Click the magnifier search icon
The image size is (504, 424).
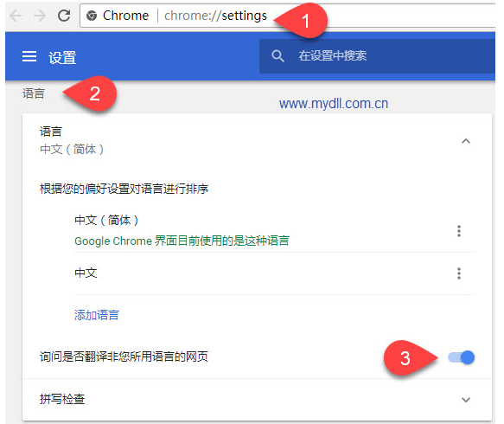pyautogui.click(x=278, y=56)
